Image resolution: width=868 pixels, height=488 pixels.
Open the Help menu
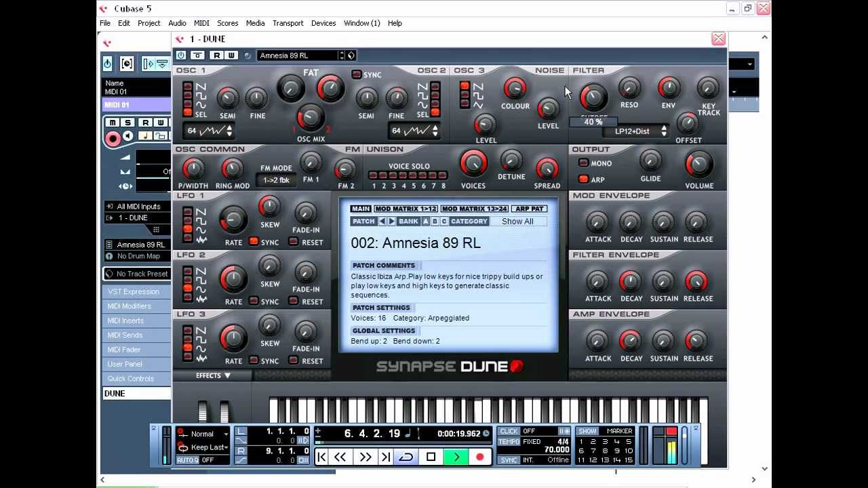coord(395,23)
